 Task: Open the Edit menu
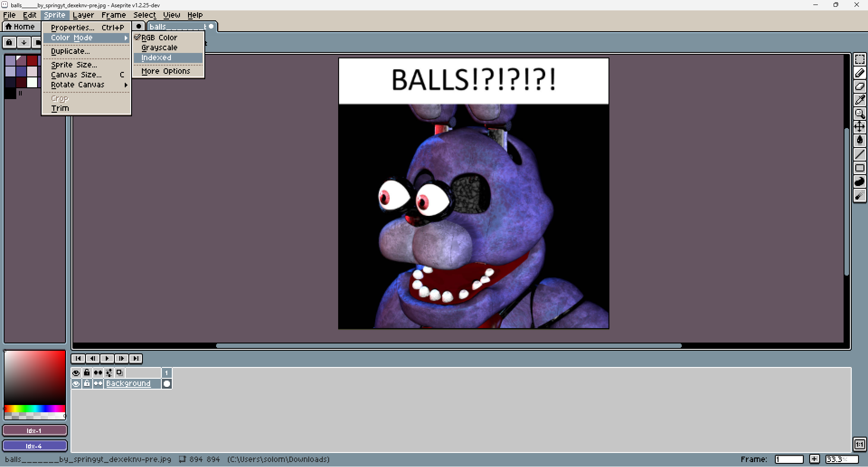pyautogui.click(x=30, y=15)
